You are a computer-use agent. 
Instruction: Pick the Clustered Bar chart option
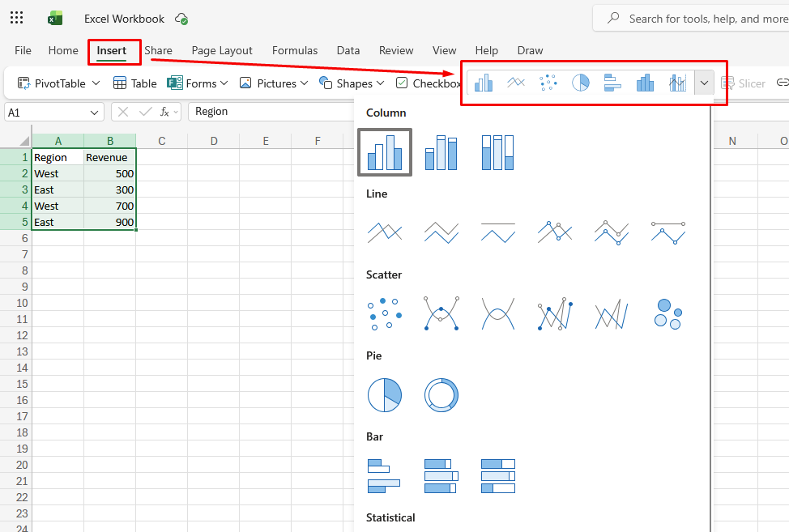[x=384, y=475]
